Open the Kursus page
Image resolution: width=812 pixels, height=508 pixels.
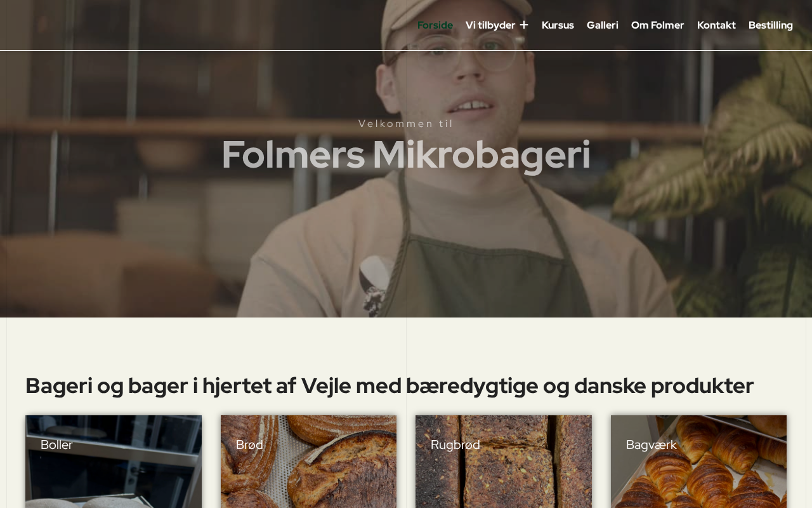point(558,25)
